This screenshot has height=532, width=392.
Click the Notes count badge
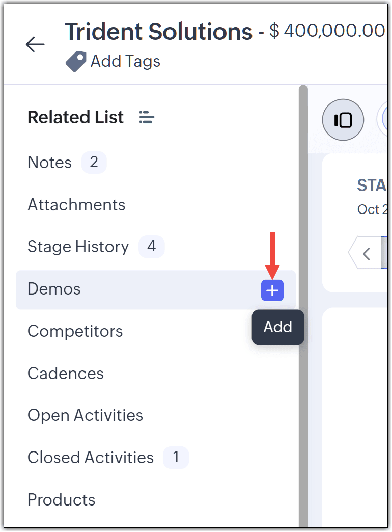tap(94, 162)
